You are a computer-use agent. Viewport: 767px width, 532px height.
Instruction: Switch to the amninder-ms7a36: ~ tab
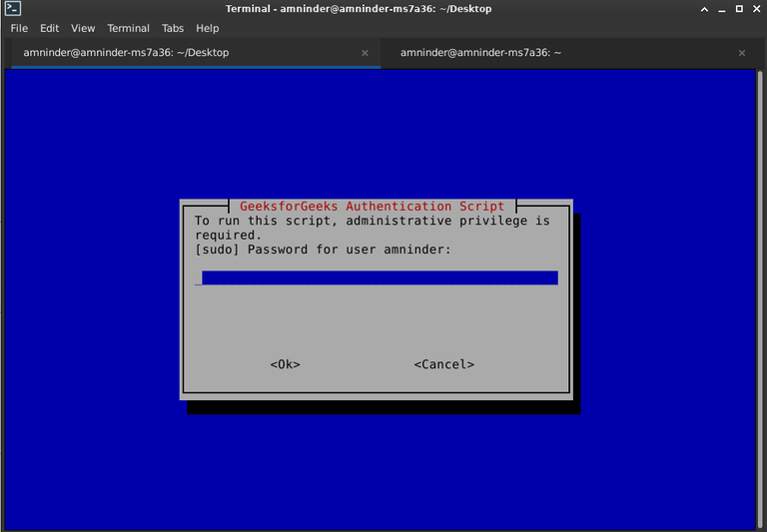(x=570, y=53)
